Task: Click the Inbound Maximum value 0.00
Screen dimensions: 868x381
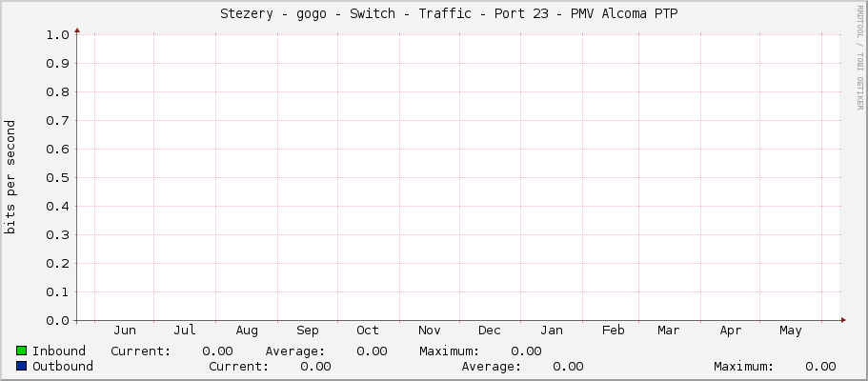Action: (527, 351)
